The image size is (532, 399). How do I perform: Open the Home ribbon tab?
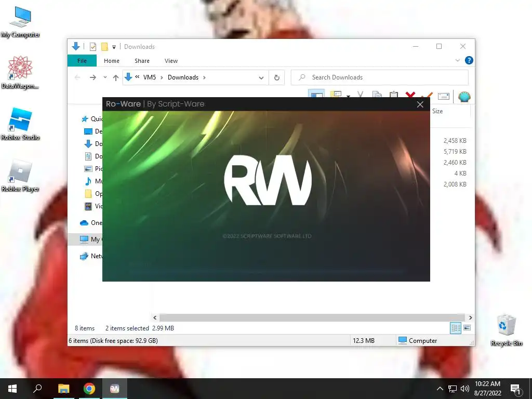(x=112, y=61)
